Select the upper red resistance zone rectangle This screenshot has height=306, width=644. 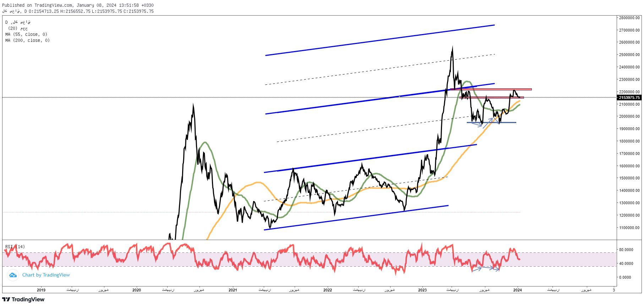[491, 89]
